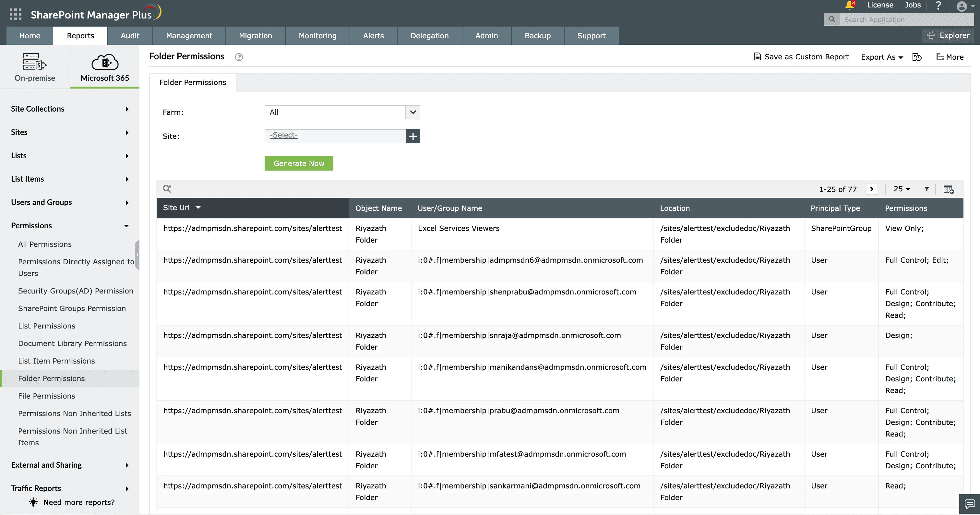Click the search magnifier icon in header
This screenshot has height=515, width=980.
832,19
